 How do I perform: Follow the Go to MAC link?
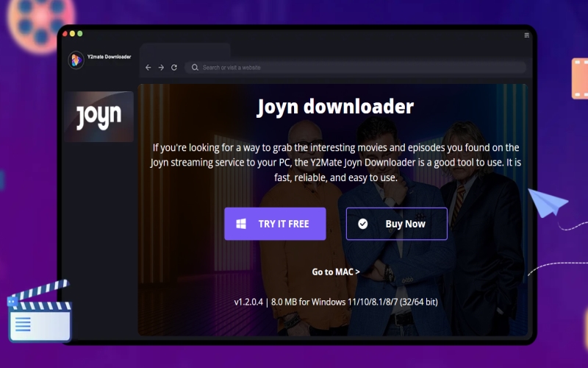336,272
